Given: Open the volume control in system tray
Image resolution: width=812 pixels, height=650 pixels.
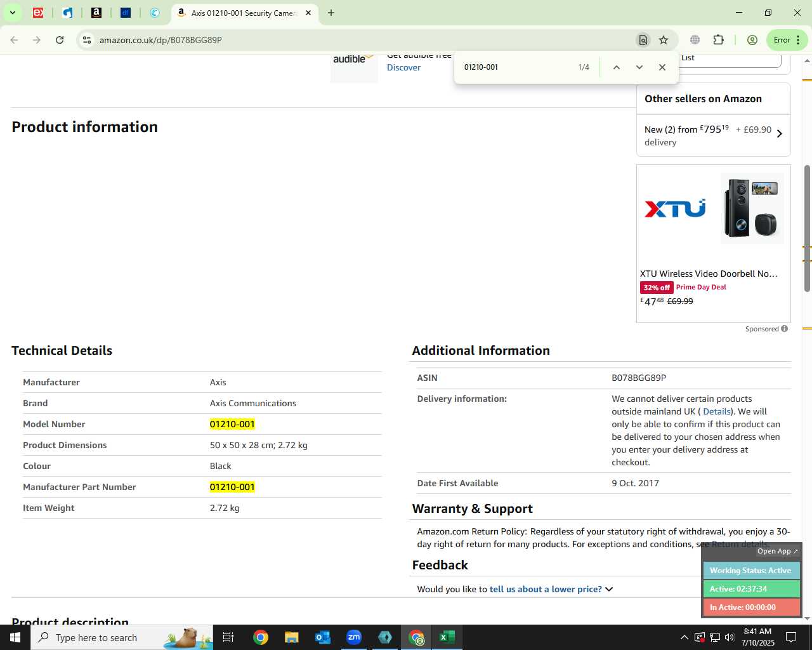Looking at the screenshot, I should click(730, 637).
